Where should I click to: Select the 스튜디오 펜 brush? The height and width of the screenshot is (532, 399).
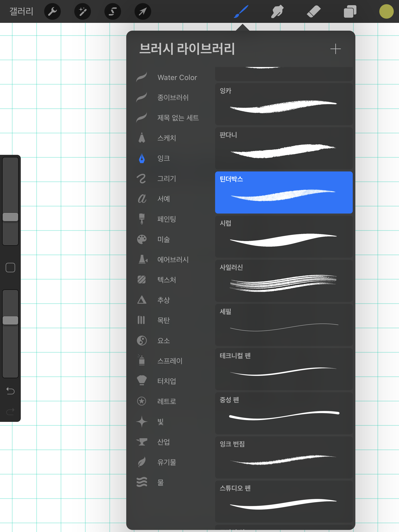[x=284, y=502]
